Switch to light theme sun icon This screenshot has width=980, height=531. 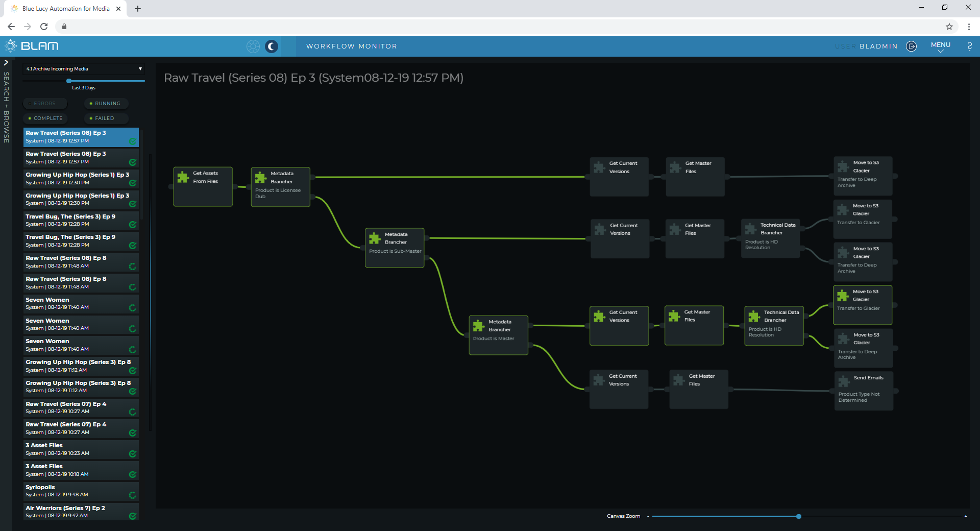253,46
